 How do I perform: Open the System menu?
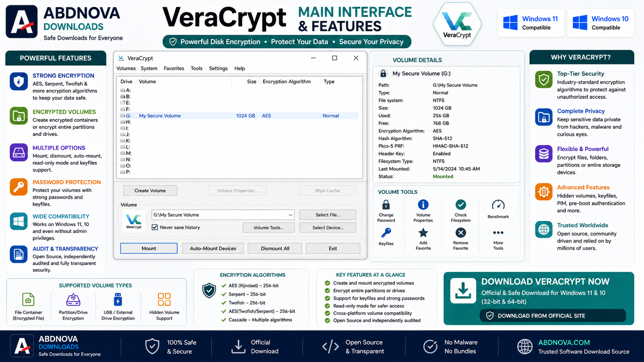click(149, 68)
